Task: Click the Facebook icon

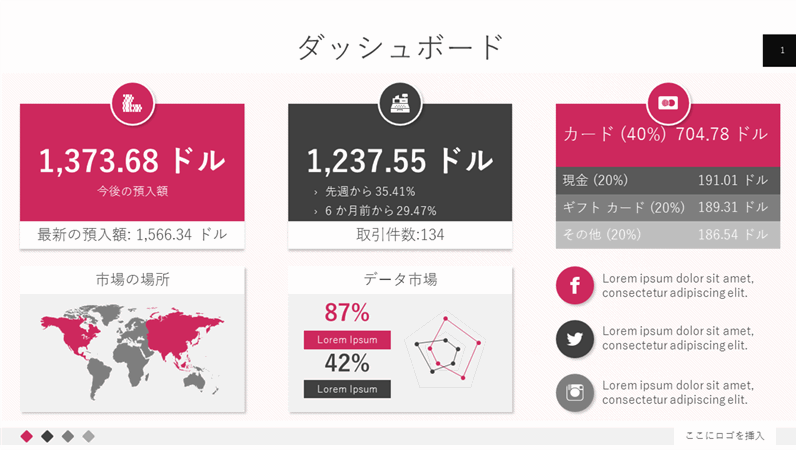Action: pyautogui.click(x=575, y=286)
